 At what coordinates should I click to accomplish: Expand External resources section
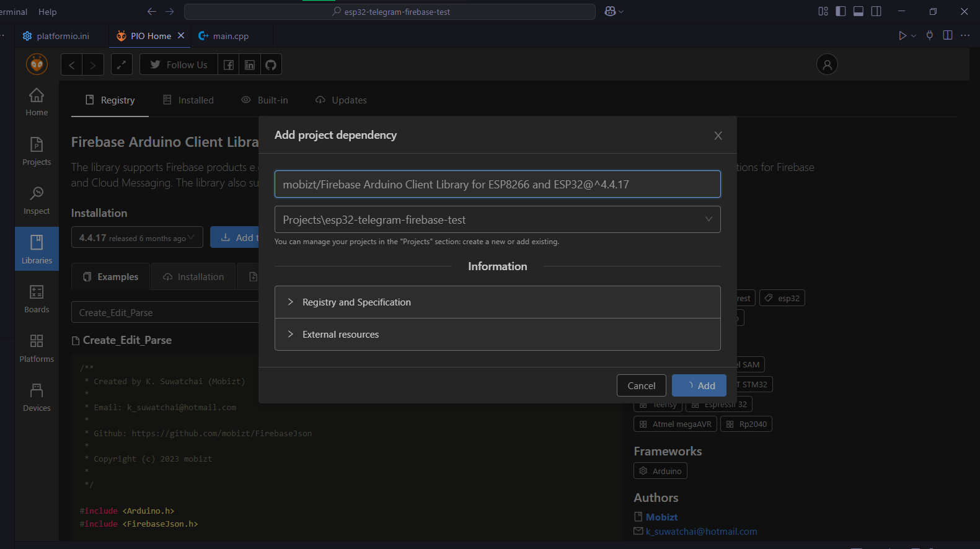tap(497, 335)
